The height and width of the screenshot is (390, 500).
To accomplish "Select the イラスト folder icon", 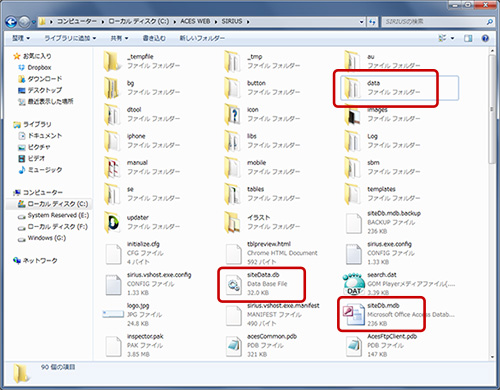I will [x=232, y=222].
